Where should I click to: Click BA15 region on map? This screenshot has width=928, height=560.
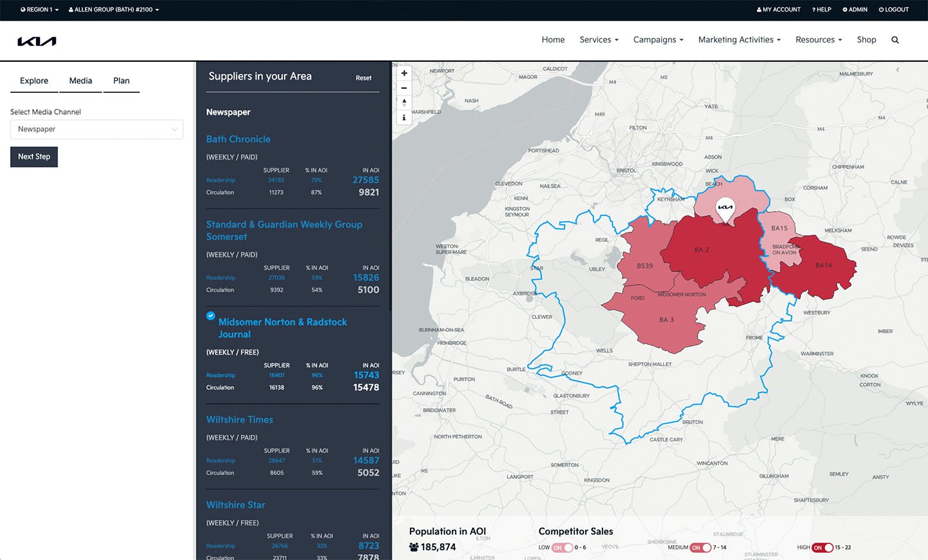(779, 228)
